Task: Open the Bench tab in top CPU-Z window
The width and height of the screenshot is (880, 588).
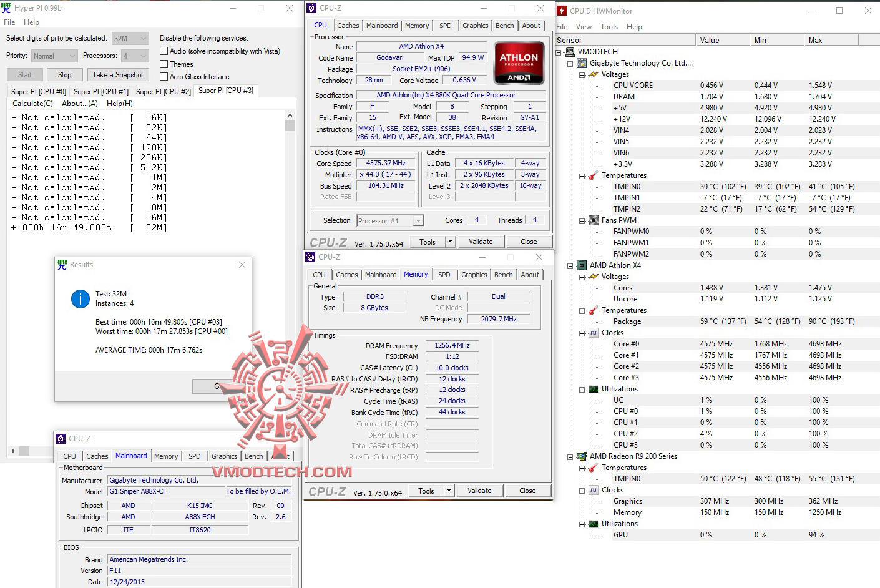Action: click(505, 26)
